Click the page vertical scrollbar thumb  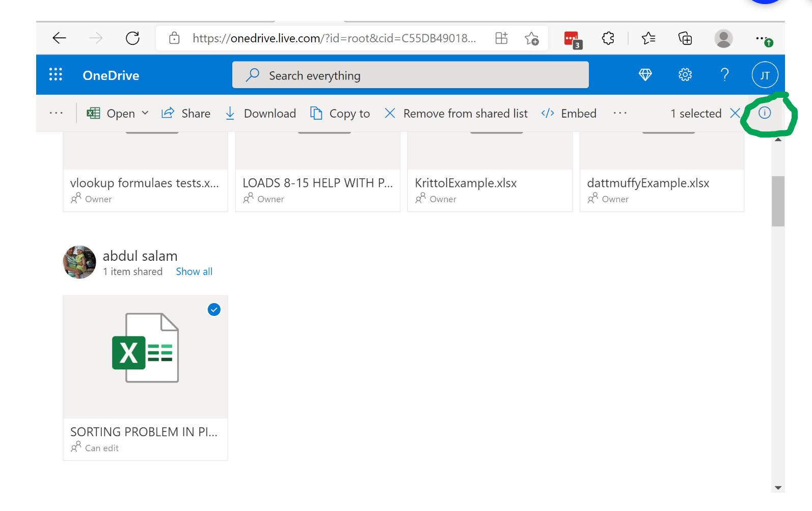coord(778,201)
